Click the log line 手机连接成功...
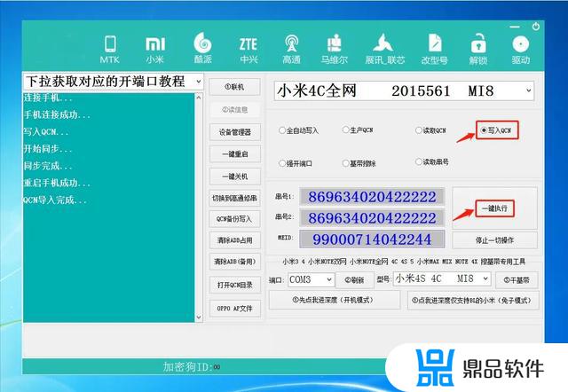The height and width of the screenshot is (392, 568). pos(57,115)
